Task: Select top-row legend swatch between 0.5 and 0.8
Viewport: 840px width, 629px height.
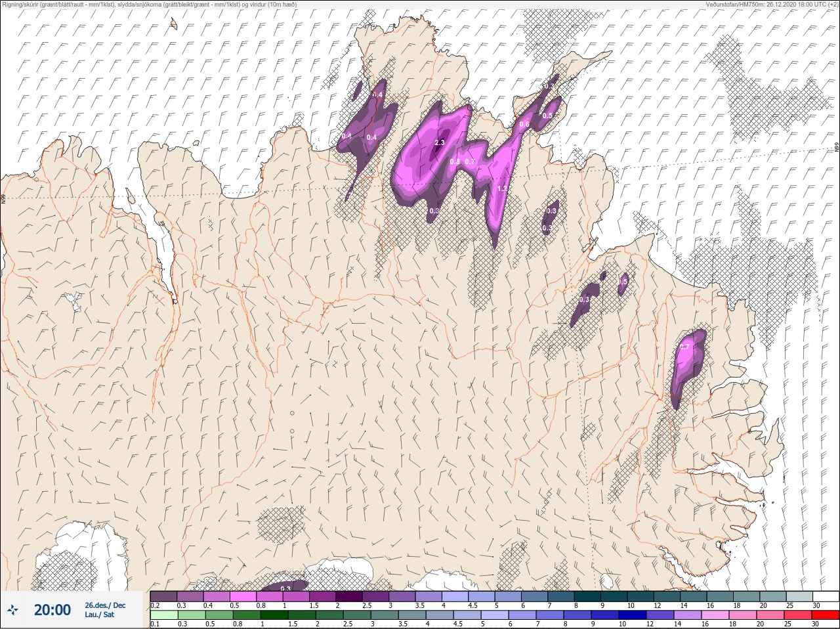Action: [243, 596]
